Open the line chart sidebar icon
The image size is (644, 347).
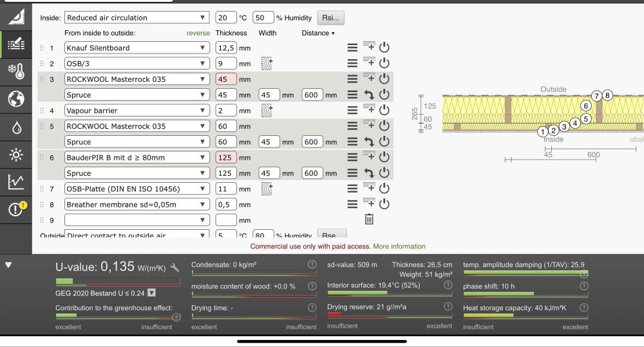coord(16,181)
